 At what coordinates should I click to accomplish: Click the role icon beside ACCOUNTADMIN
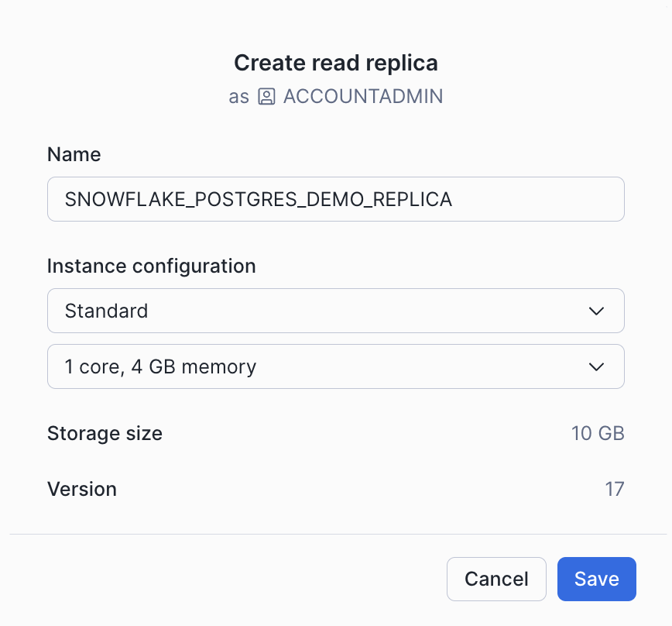(x=266, y=97)
